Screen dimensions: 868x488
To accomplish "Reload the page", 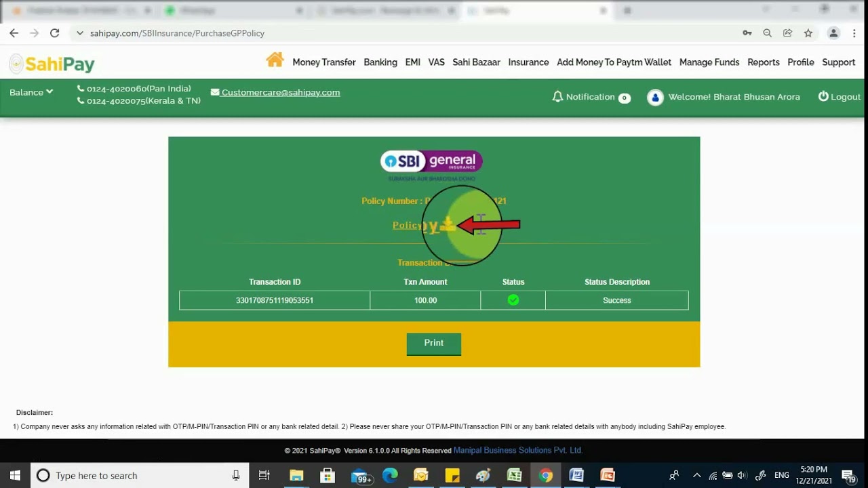I will click(x=55, y=33).
